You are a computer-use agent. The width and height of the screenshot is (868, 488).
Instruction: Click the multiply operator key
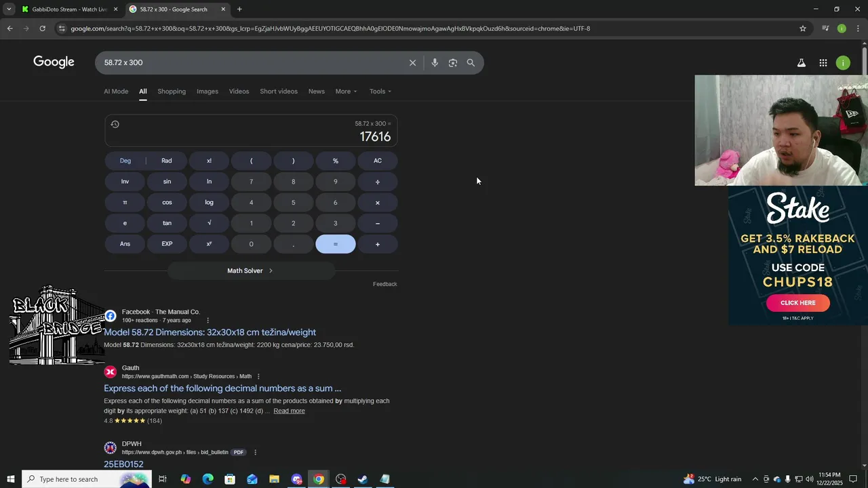point(378,203)
